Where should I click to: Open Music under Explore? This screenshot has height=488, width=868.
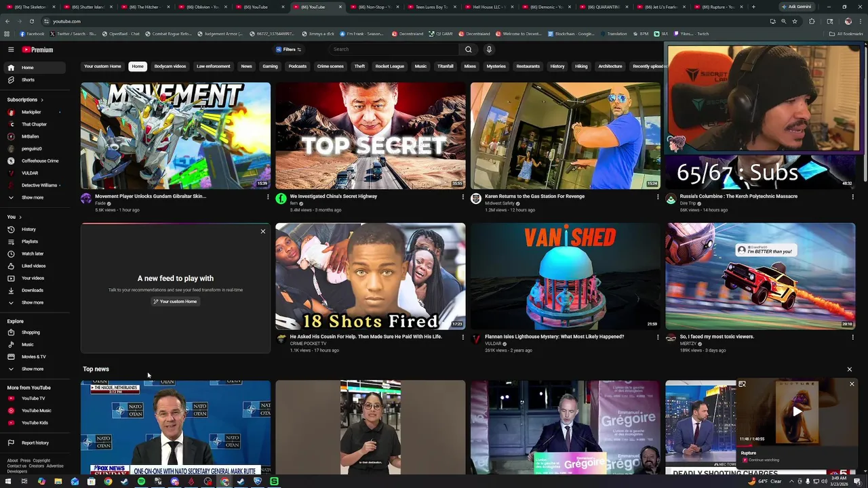click(x=36, y=344)
